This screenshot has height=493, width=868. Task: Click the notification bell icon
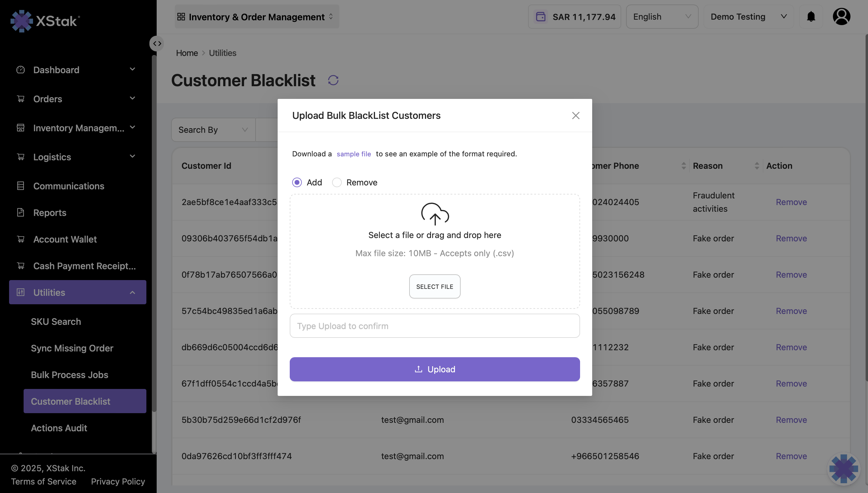point(811,17)
